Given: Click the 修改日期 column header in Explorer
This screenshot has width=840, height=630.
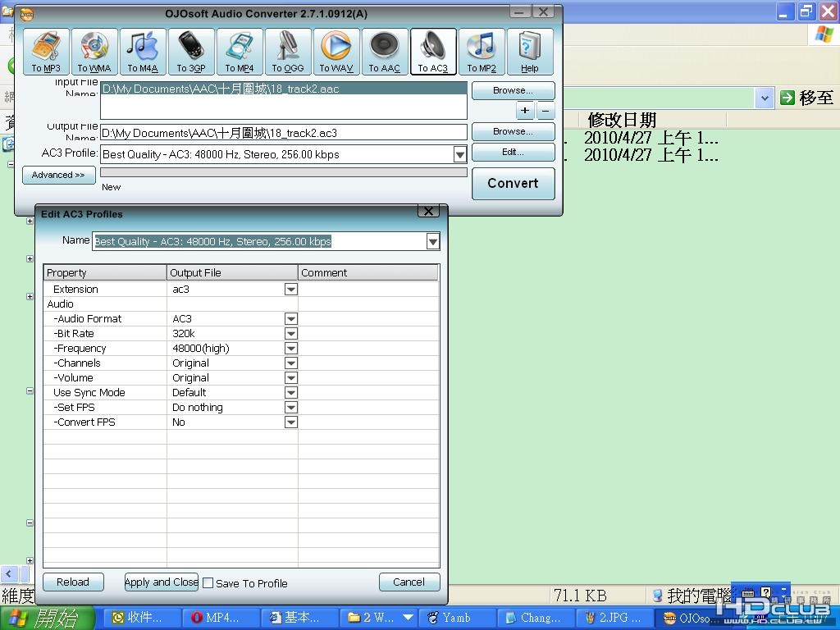Looking at the screenshot, I should tap(652, 120).
